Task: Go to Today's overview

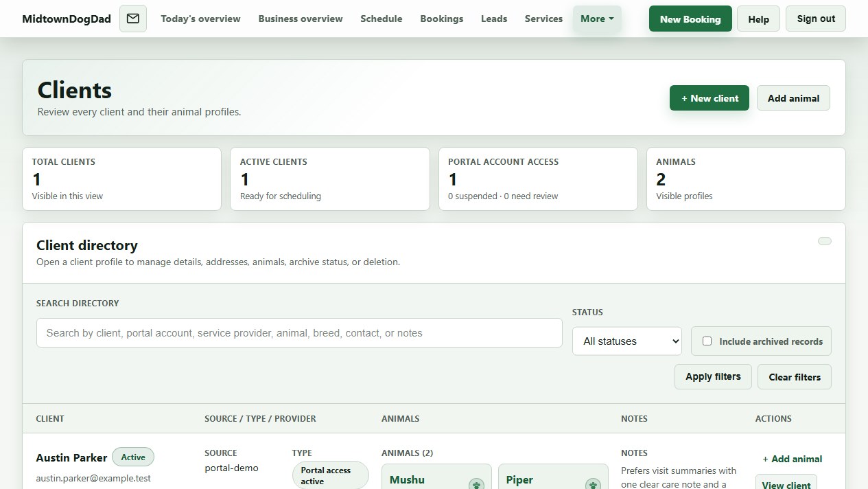Action: pos(200,19)
